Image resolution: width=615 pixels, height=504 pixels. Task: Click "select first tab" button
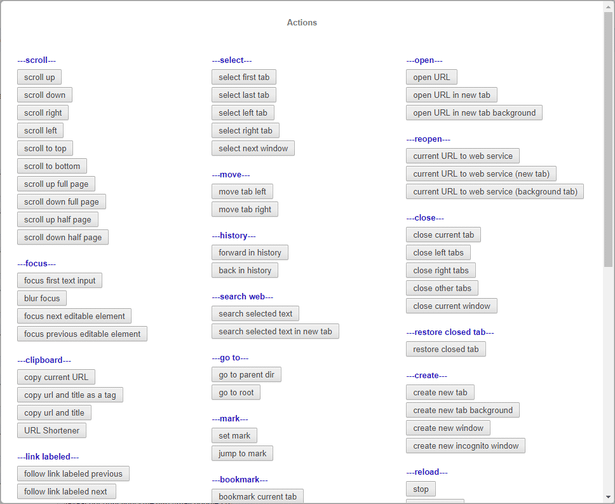coord(244,77)
